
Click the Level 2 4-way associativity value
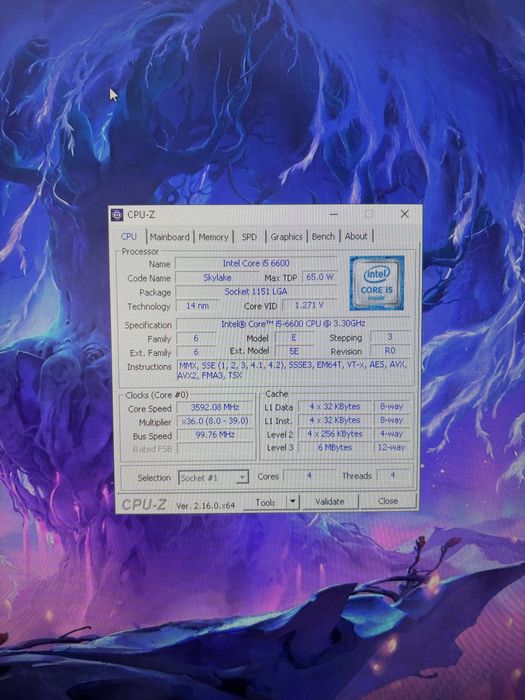pyautogui.click(x=392, y=433)
